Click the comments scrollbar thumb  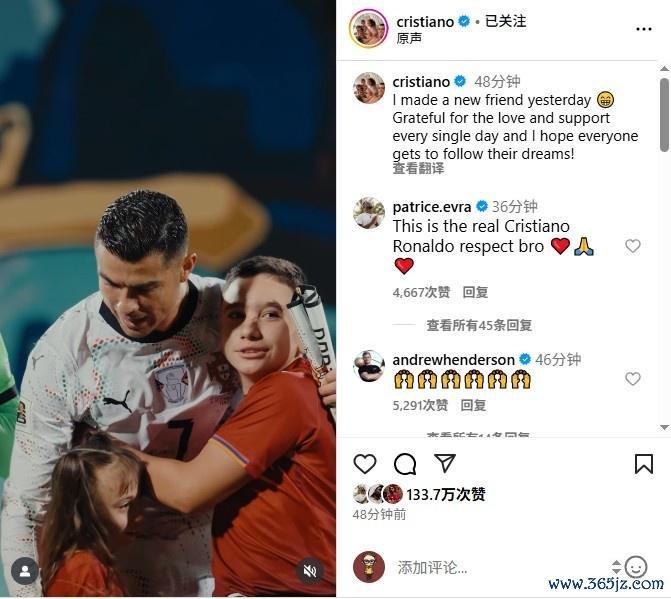(x=664, y=115)
